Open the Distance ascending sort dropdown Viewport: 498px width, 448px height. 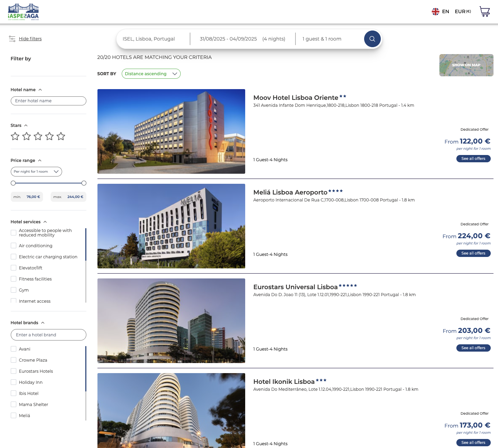pos(151,74)
